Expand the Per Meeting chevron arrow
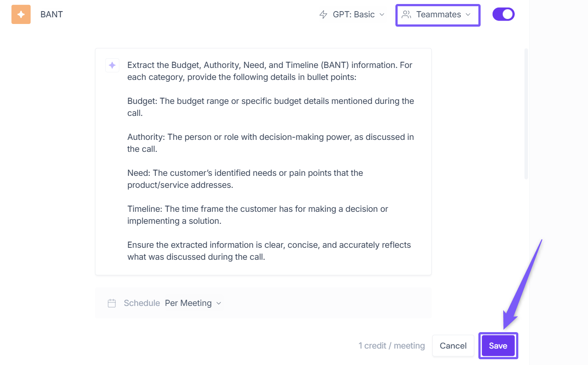Viewport: 588px width, 365px height. tap(218, 303)
